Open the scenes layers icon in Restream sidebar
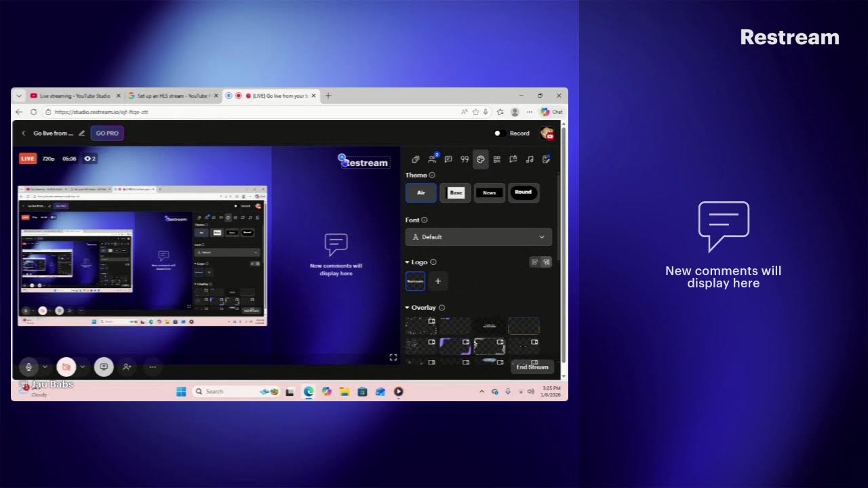Viewport: 868px width, 488px height. tap(416, 159)
